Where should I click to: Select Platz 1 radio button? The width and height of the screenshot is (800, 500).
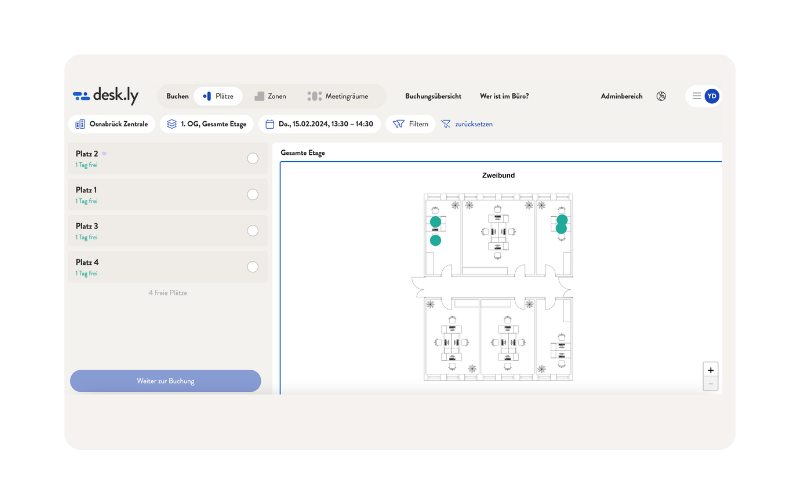(253, 194)
